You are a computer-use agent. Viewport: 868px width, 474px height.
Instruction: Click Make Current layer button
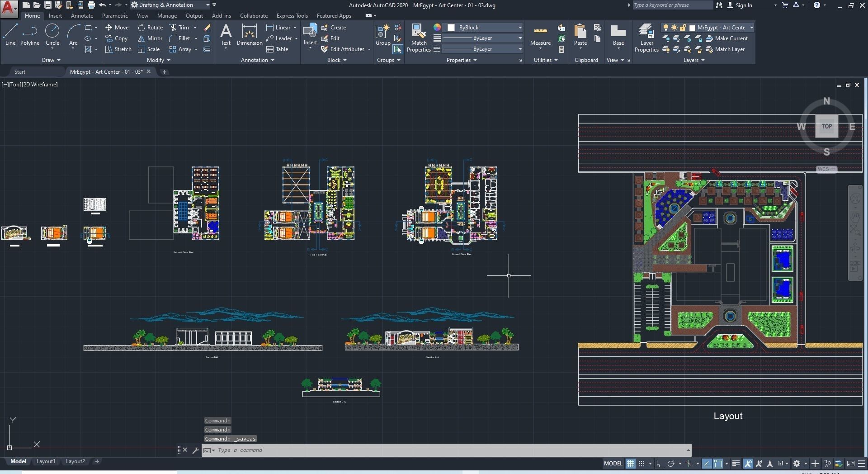coord(726,38)
